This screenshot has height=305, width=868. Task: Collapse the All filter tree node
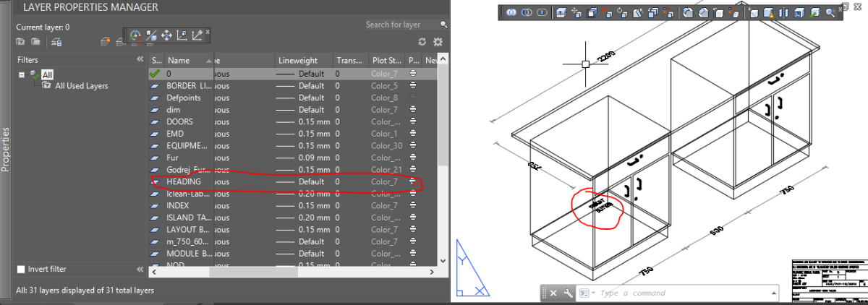pos(22,74)
